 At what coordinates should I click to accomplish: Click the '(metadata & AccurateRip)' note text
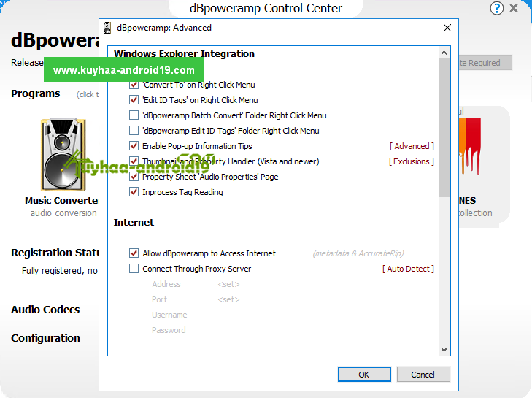tap(358, 253)
